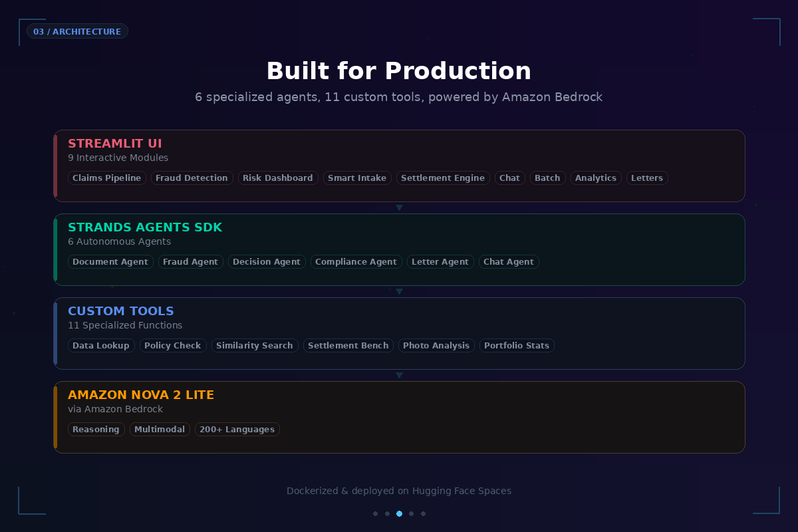This screenshot has height=532, width=798.
Task: Open the Portfolio Stats tag
Action: click(x=517, y=345)
